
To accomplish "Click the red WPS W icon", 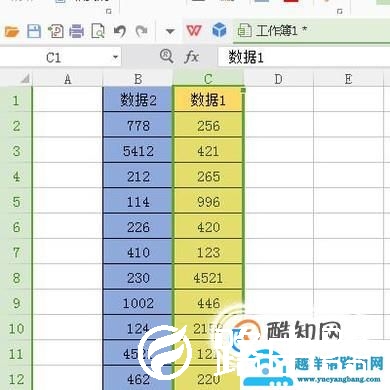I will (194, 31).
